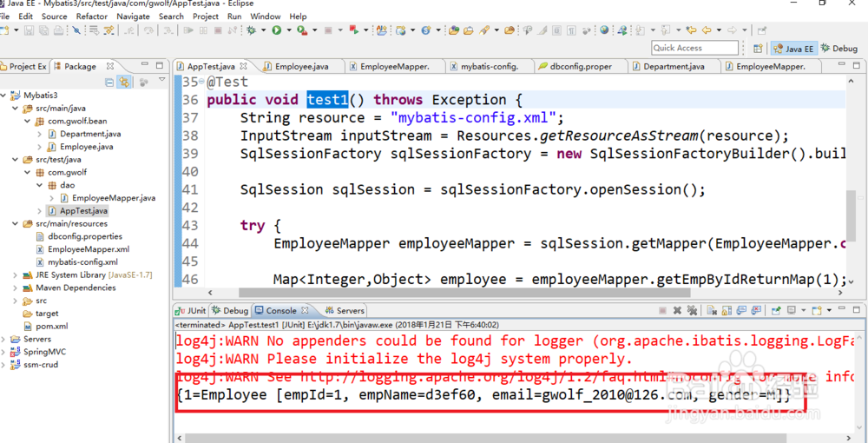Click the Quick Access search field

(694, 48)
